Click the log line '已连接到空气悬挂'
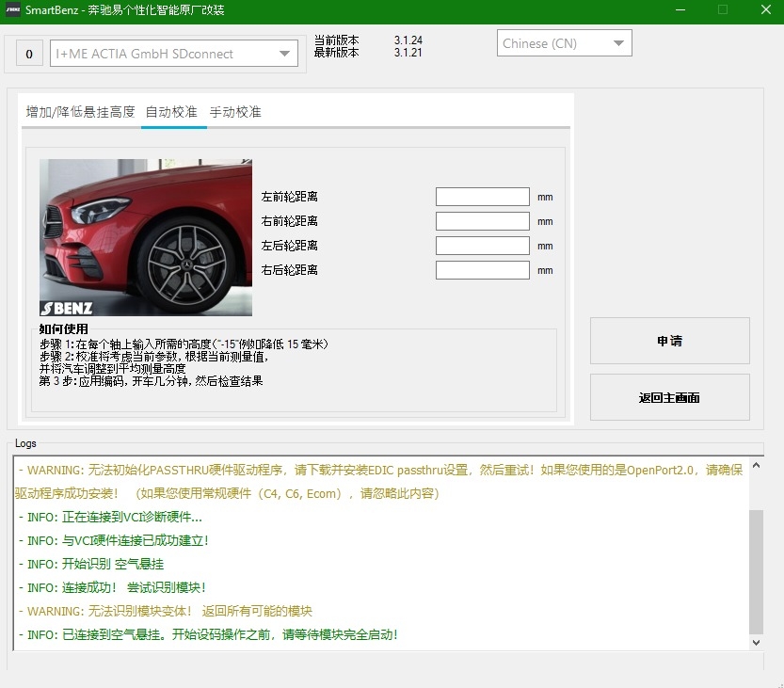Screen dimensions: 784x688 (x=209, y=634)
